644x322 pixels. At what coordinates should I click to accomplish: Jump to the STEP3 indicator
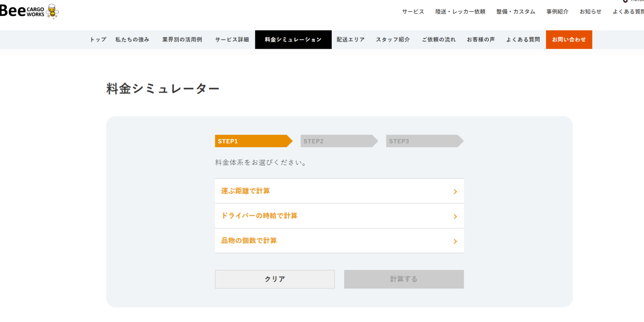(423, 141)
